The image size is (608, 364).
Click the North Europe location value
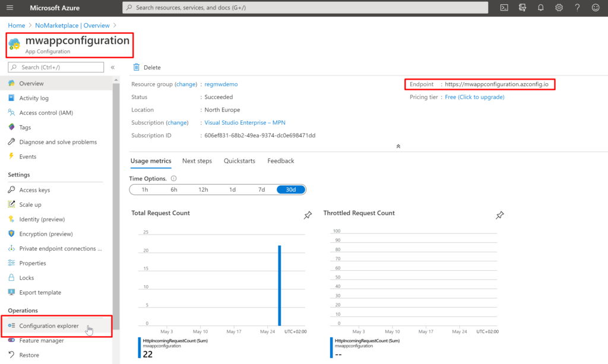coord(222,110)
